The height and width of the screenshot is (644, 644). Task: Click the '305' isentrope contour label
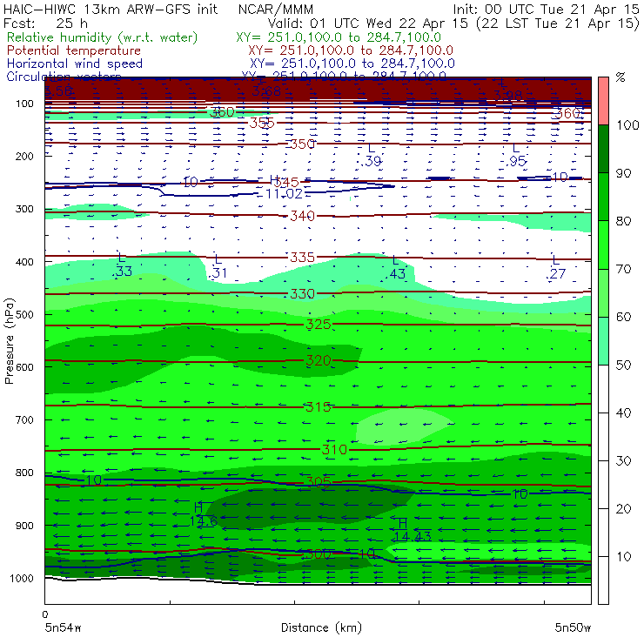(x=319, y=481)
